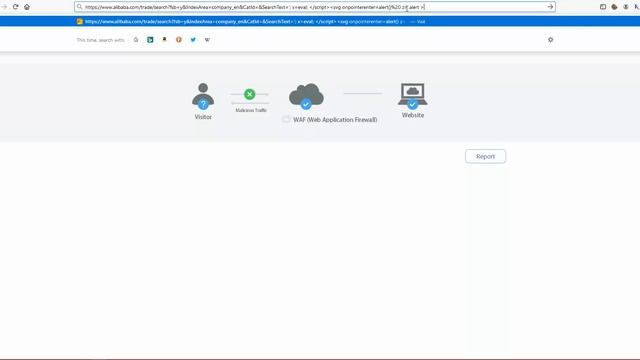This screenshot has height=360, width=640.
Task: Click the Website laptop icon
Action: 413,96
